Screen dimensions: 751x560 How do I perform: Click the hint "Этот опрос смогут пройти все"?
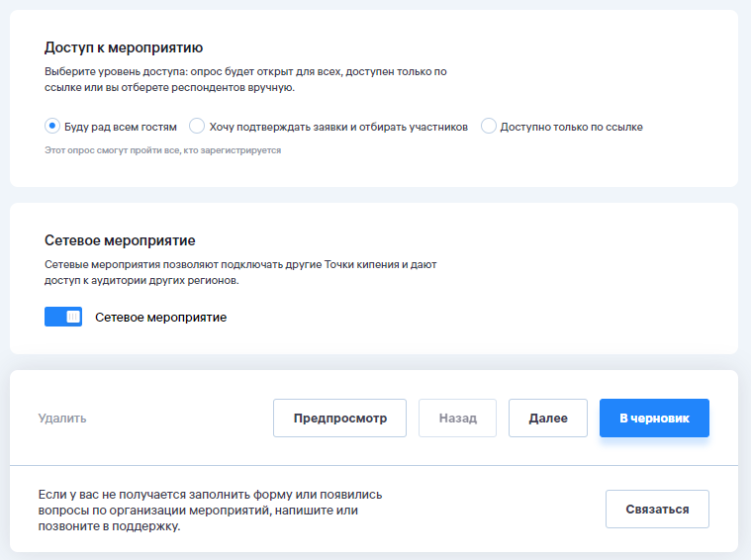[x=163, y=150]
